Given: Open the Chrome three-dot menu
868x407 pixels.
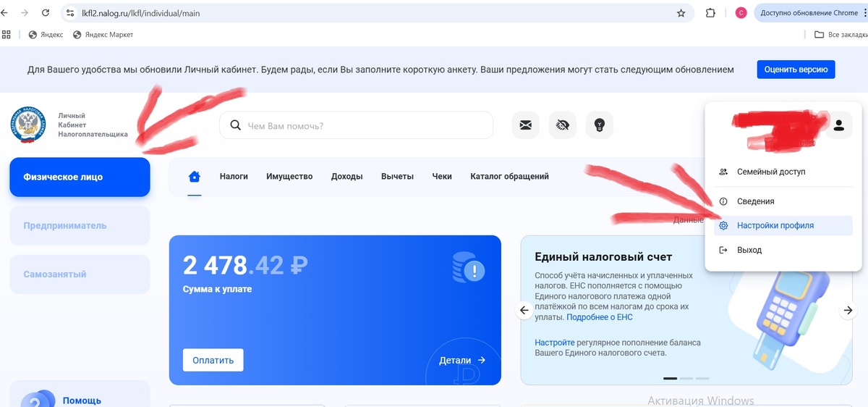Looking at the screenshot, I should tap(864, 13).
